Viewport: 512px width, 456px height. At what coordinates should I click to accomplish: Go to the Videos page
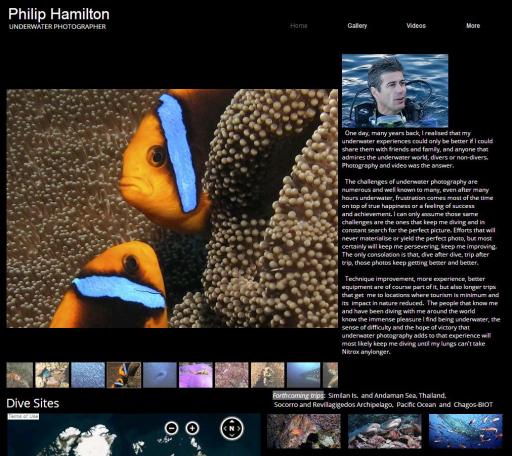click(416, 26)
